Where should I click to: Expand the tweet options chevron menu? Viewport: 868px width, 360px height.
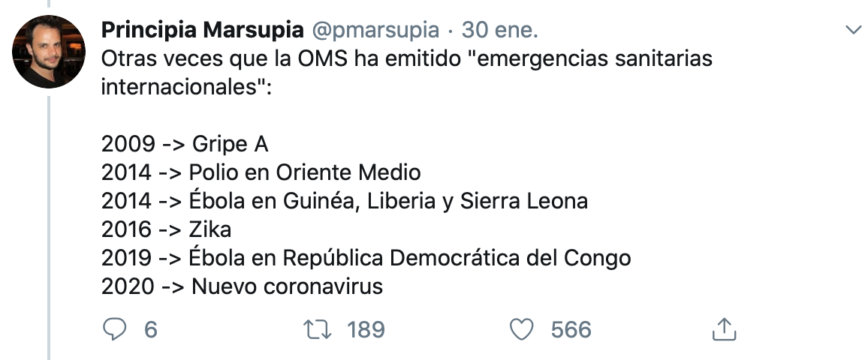[853, 30]
